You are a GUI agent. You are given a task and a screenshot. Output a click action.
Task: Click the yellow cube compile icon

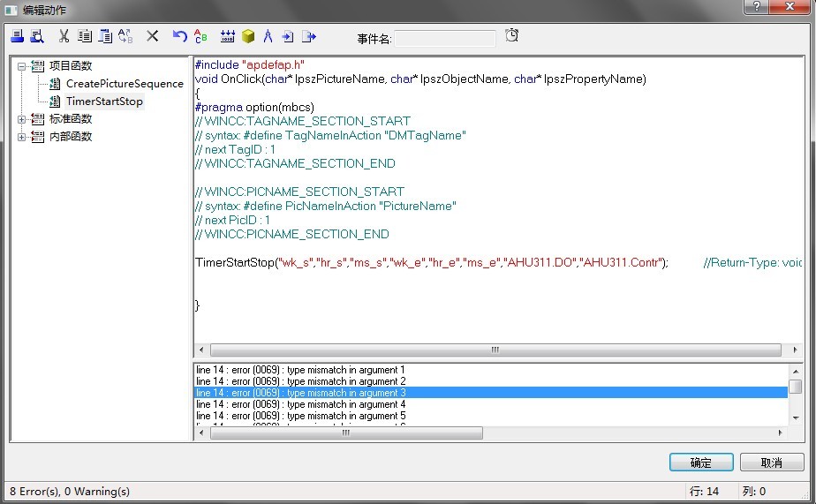pyautogui.click(x=248, y=36)
